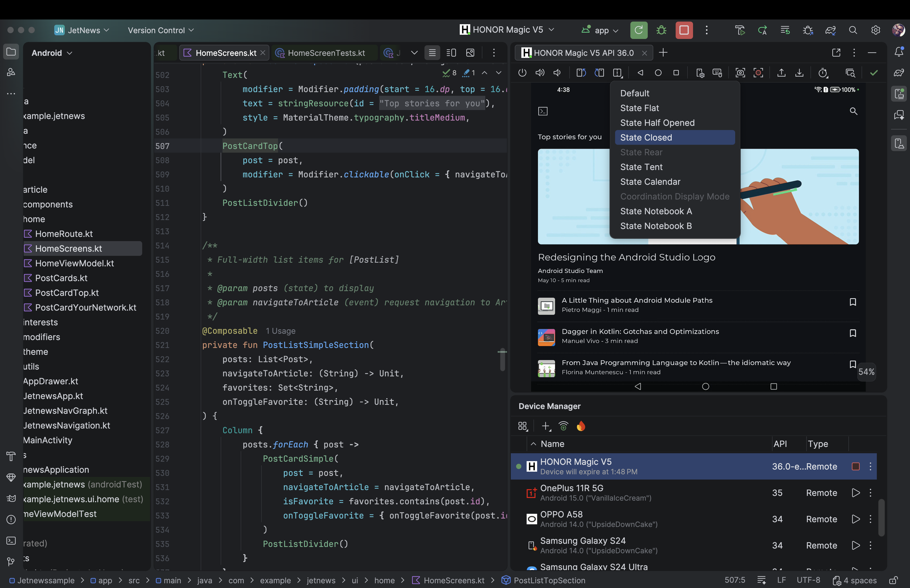910x588 pixels.
Task: Open the fold posture selector icon
Action: click(617, 73)
